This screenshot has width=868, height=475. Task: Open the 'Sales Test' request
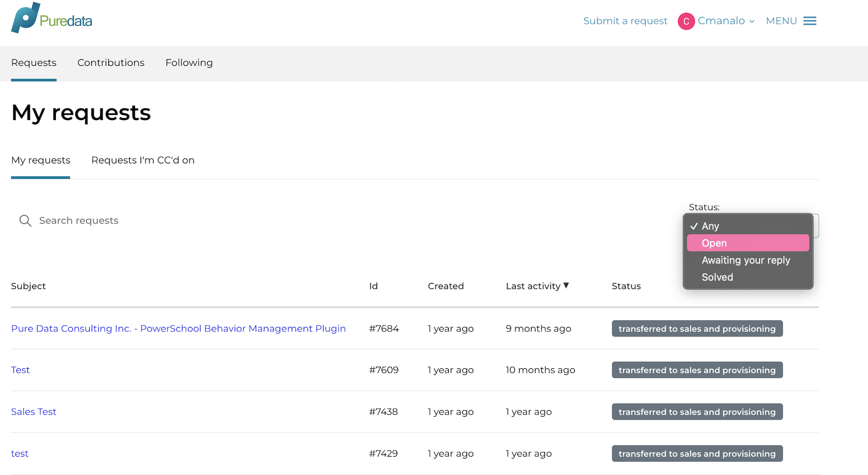coord(33,411)
